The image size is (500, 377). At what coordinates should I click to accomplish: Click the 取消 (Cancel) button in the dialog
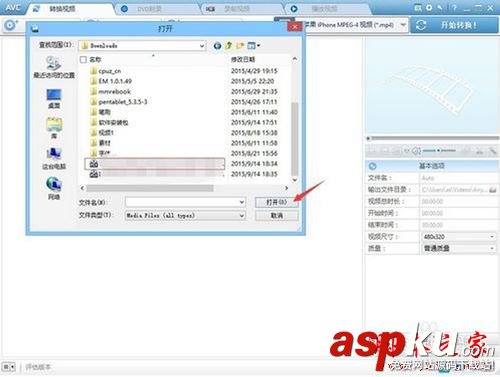coord(276,216)
